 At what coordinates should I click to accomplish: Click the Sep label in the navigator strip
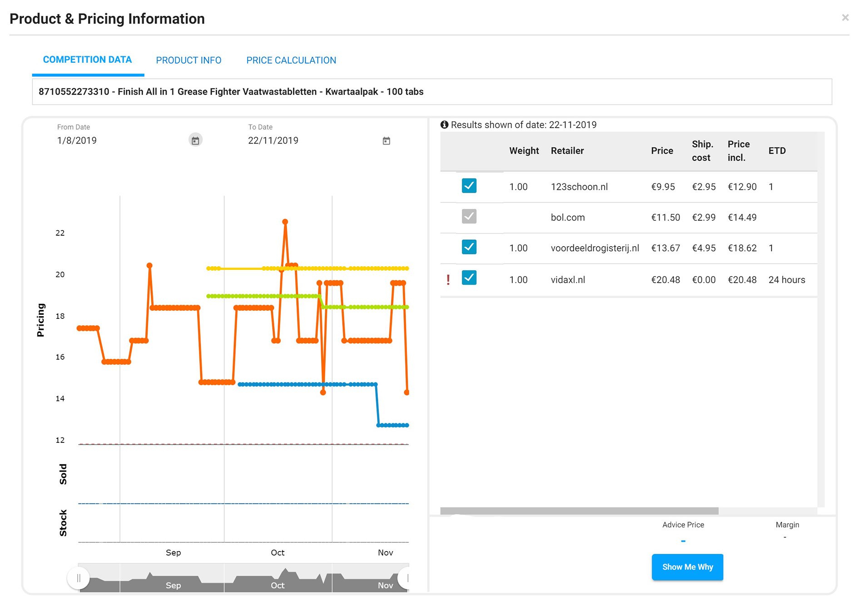click(x=173, y=585)
